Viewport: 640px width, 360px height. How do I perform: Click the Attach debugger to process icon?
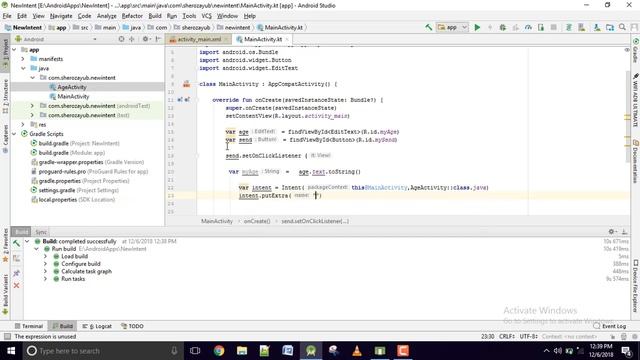click(x=541, y=27)
